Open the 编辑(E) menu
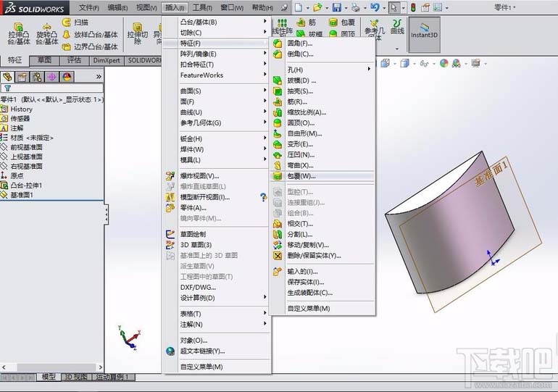This screenshot has height=392, width=558. [118, 7]
